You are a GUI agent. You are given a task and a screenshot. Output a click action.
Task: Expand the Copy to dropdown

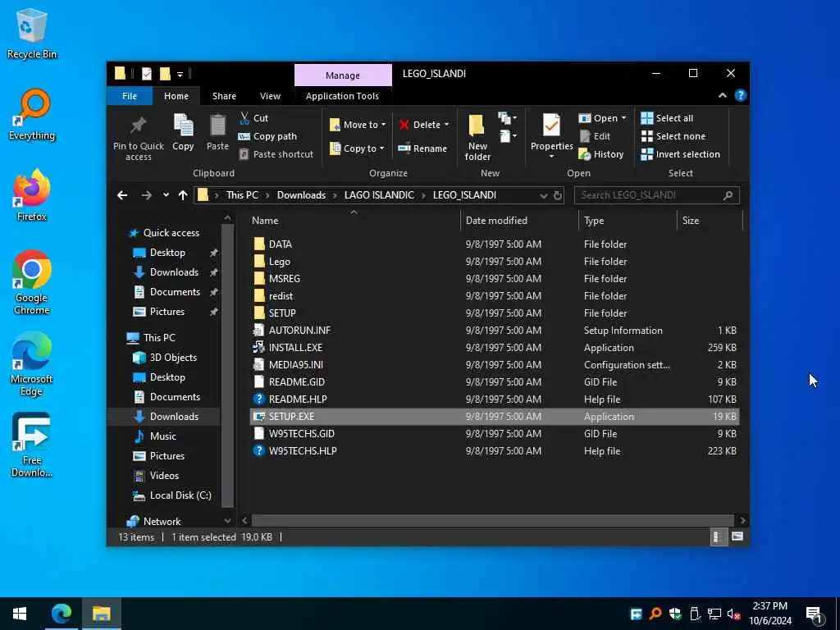382,148
